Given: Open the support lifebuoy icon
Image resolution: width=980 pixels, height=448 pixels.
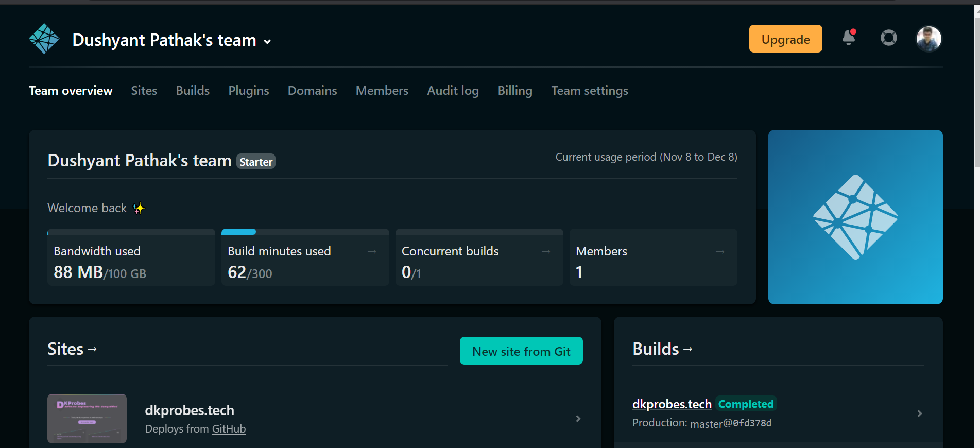Looking at the screenshot, I should pyautogui.click(x=888, y=38).
